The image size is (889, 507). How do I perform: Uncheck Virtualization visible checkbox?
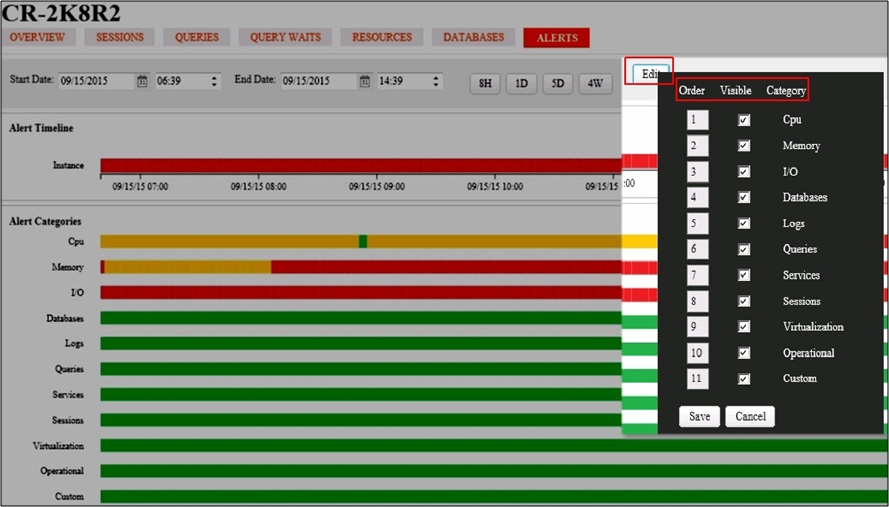[744, 327]
